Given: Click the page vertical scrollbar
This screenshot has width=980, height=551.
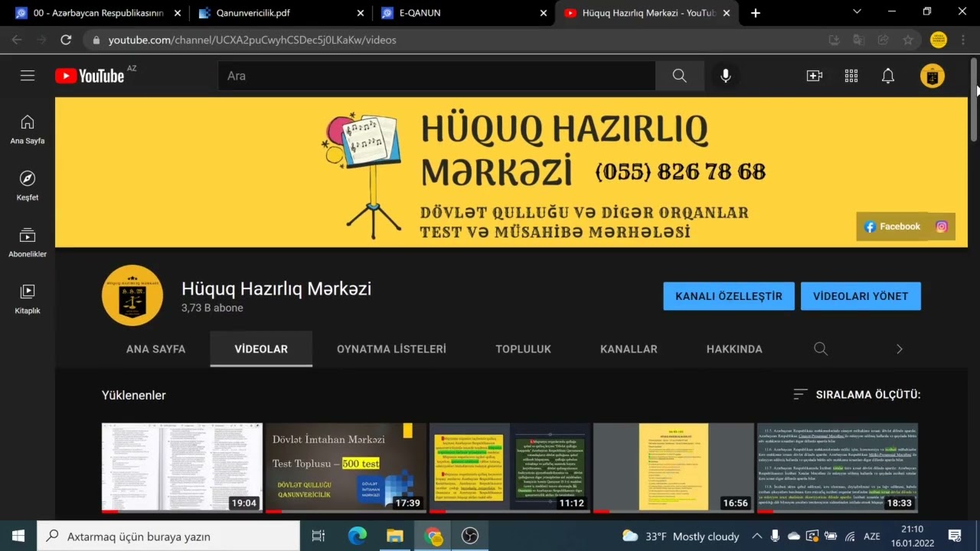Looking at the screenshot, I should [974, 99].
